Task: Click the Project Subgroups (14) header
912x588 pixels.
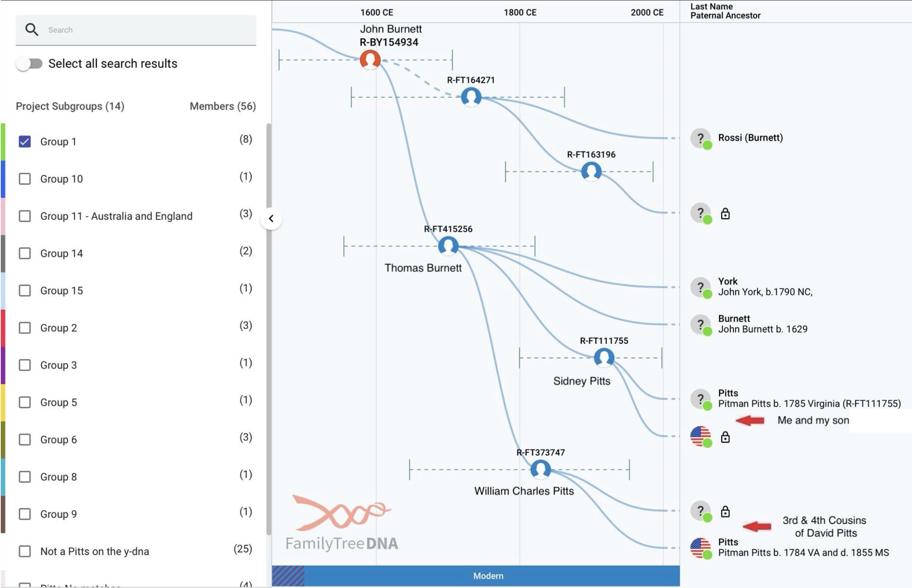Action: pos(70,106)
